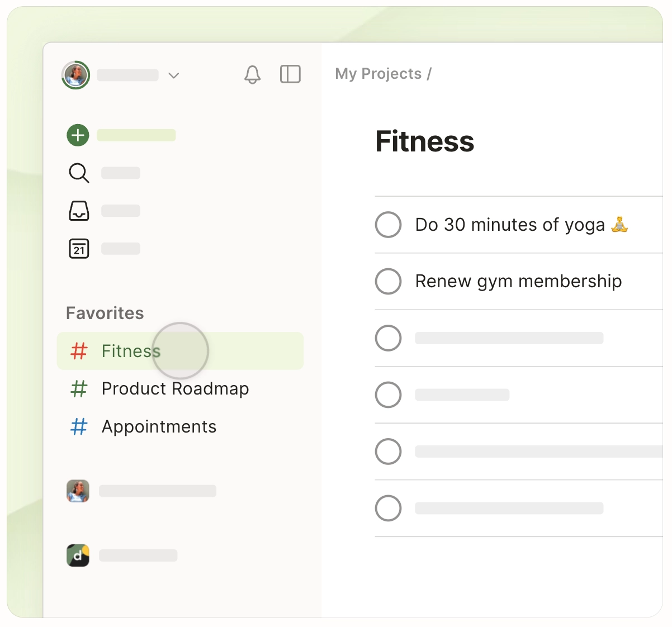
Task: Click the dark 'd' team workspace icon
Action: 78,555
